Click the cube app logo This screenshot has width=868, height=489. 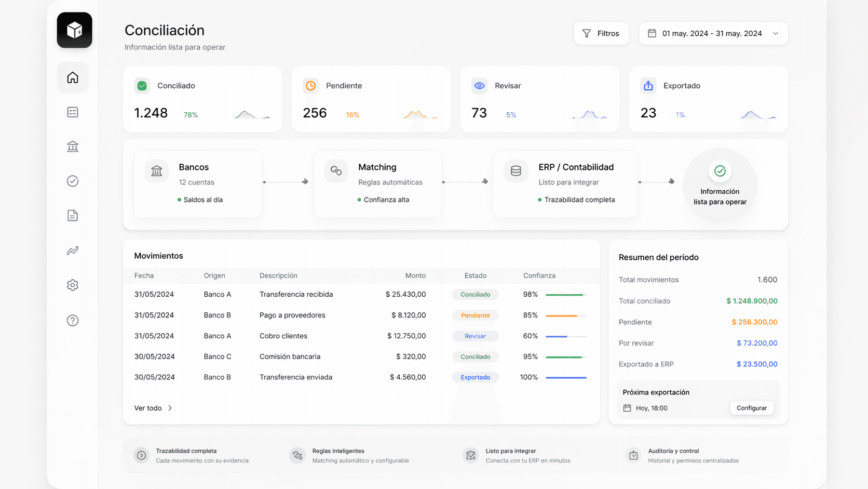pos(74,30)
